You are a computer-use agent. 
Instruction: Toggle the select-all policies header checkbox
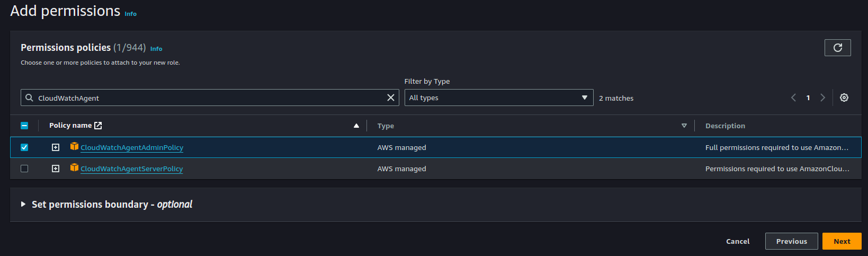click(x=24, y=126)
